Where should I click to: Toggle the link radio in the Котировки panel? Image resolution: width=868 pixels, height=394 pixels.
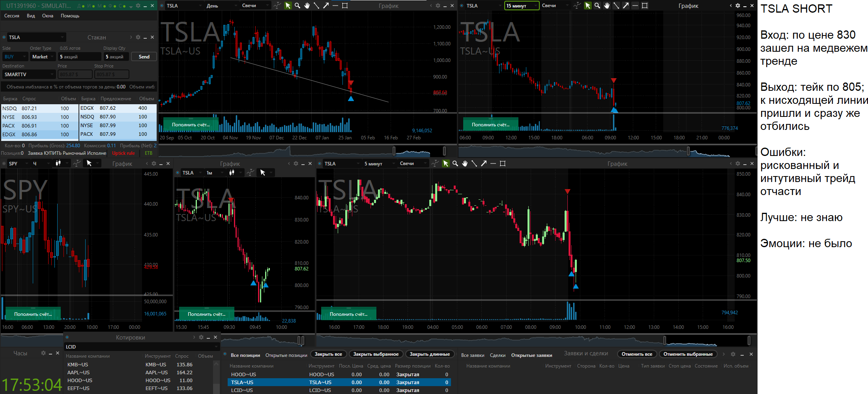pyautogui.click(x=67, y=337)
